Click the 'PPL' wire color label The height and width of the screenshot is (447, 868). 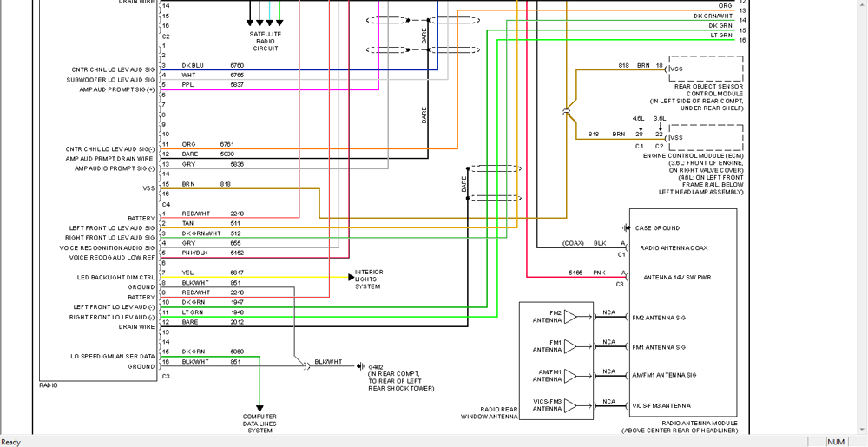187,85
